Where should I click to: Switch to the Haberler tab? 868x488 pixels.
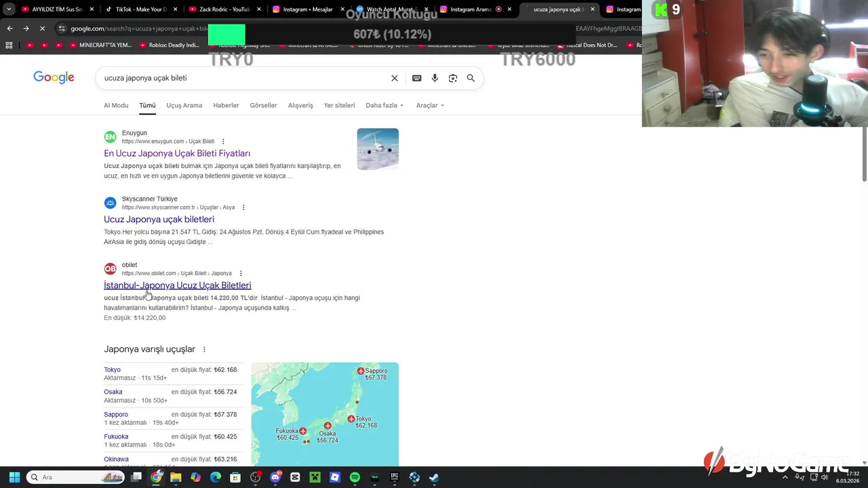coord(226,105)
